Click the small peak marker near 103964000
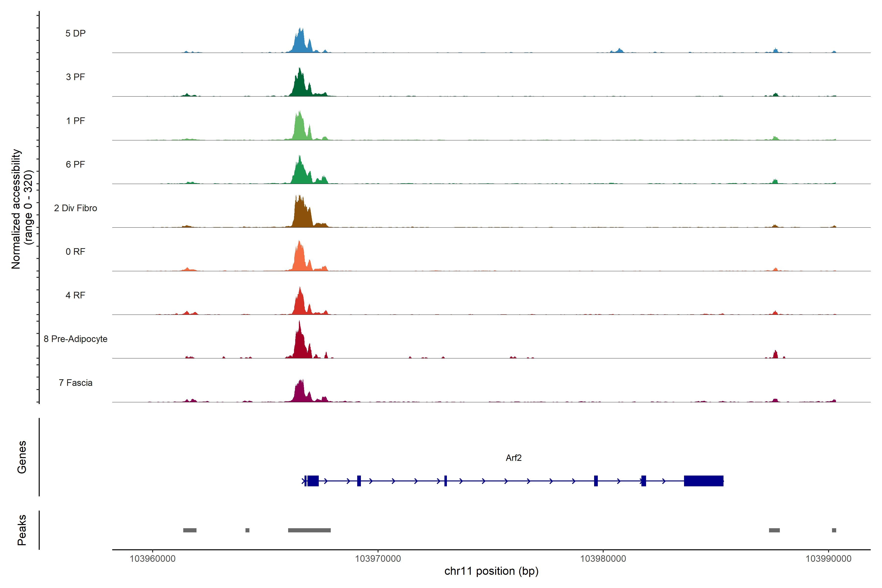 [x=247, y=530]
